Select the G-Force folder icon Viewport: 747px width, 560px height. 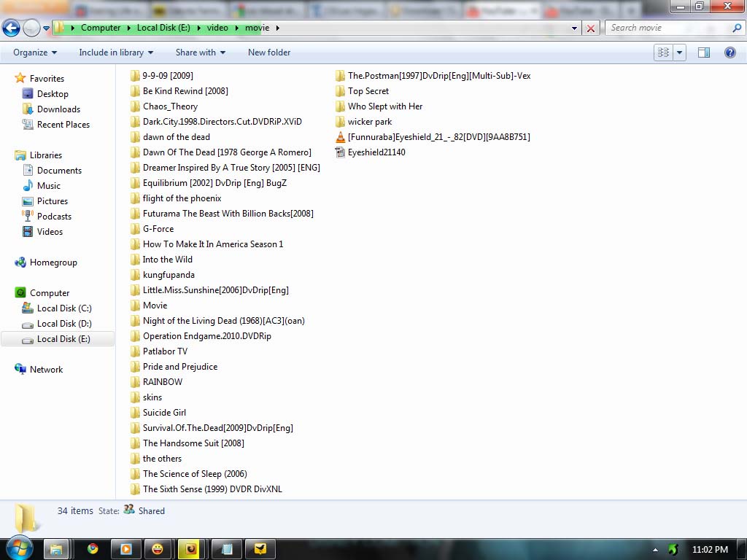pyautogui.click(x=135, y=229)
